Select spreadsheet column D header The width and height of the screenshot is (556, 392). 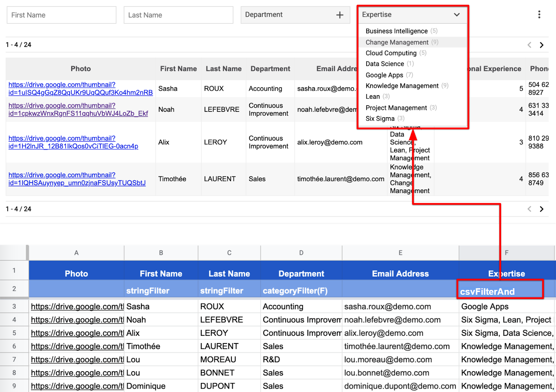tap(301, 253)
